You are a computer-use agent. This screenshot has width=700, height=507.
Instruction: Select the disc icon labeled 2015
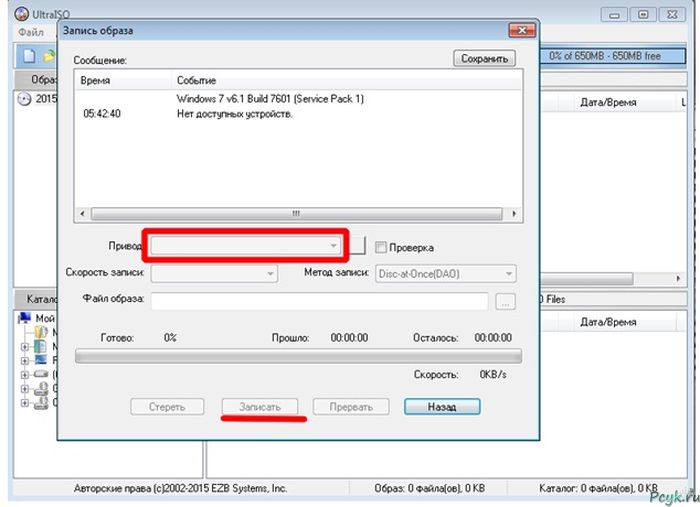click(x=25, y=98)
